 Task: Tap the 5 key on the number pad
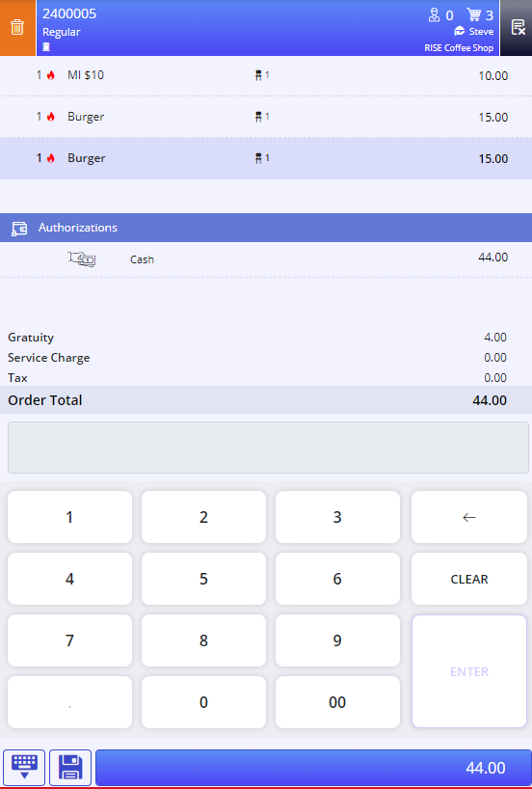point(203,579)
